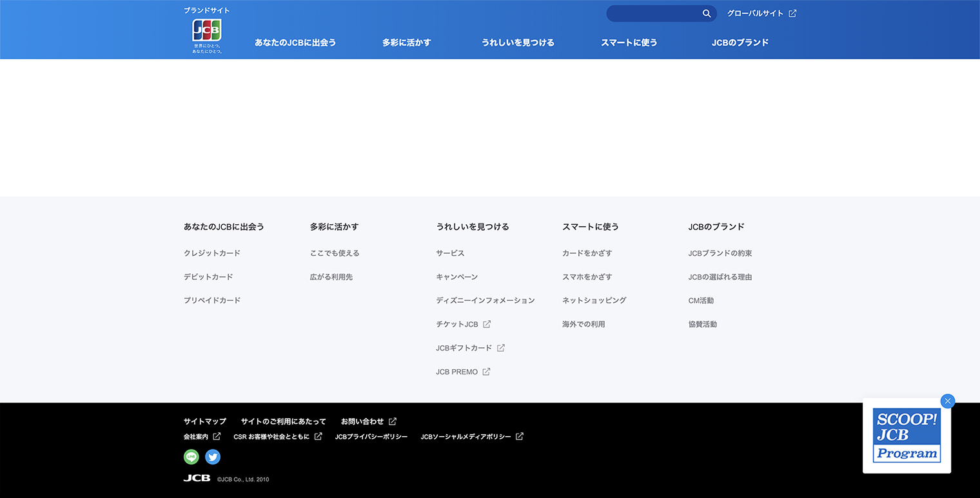Open the LINE social icon

coord(191,457)
